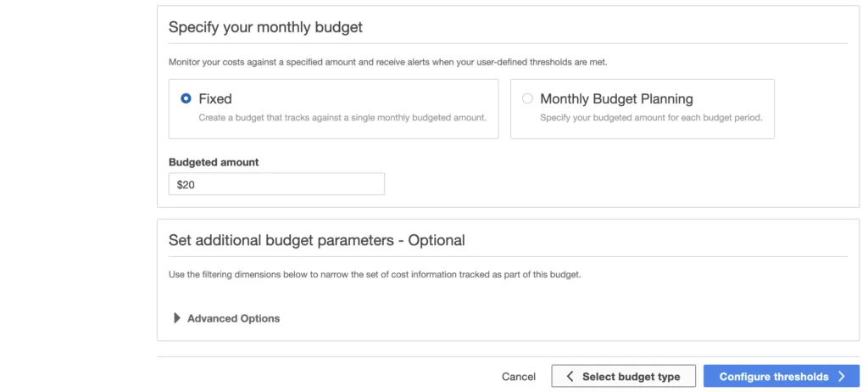Image resolution: width=868 pixels, height=392 pixels.
Task: Click the "Fixed" option title text
Action: click(215, 98)
